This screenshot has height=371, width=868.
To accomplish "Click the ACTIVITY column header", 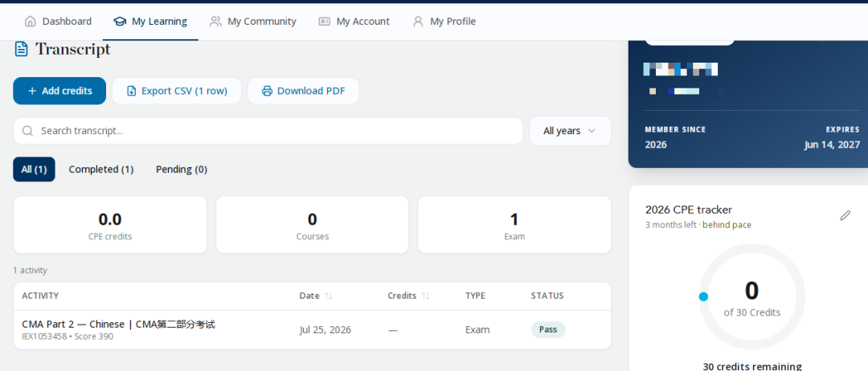I will pyautogui.click(x=40, y=296).
